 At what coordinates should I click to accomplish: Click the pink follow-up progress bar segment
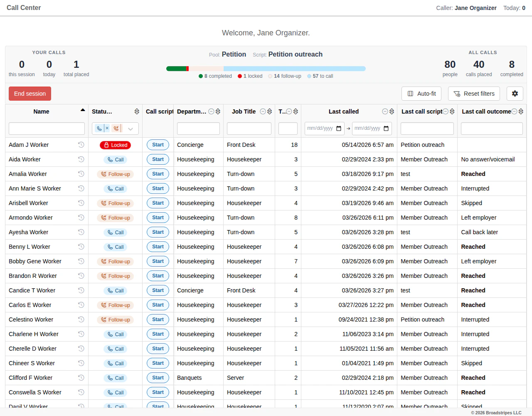coord(206,69)
